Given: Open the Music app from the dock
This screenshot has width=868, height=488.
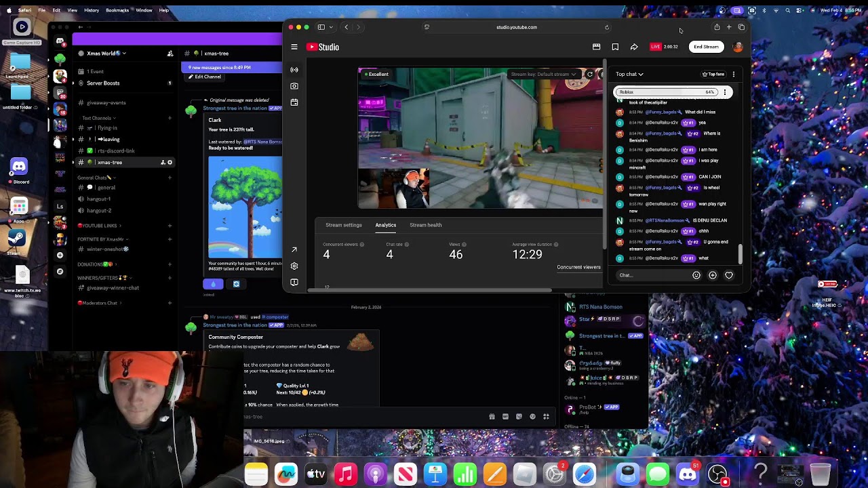Looking at the screenshot, I should click(345, 474).
